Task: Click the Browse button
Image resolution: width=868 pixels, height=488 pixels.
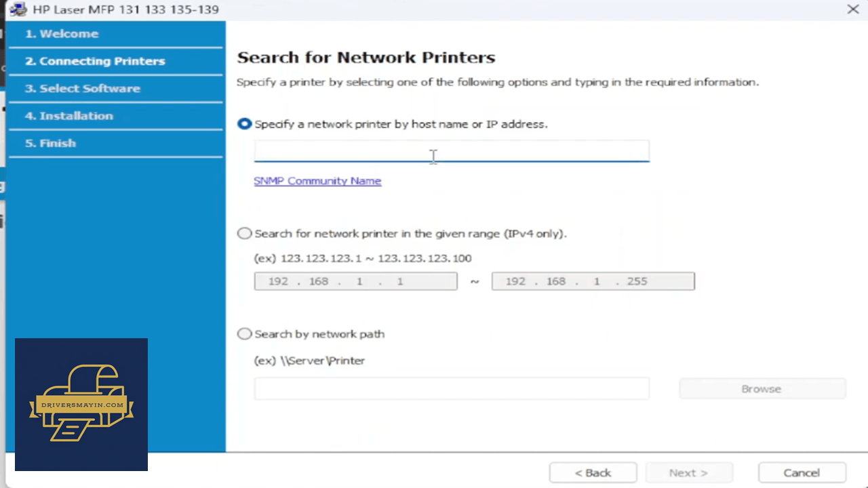Action: click(762, 389)
